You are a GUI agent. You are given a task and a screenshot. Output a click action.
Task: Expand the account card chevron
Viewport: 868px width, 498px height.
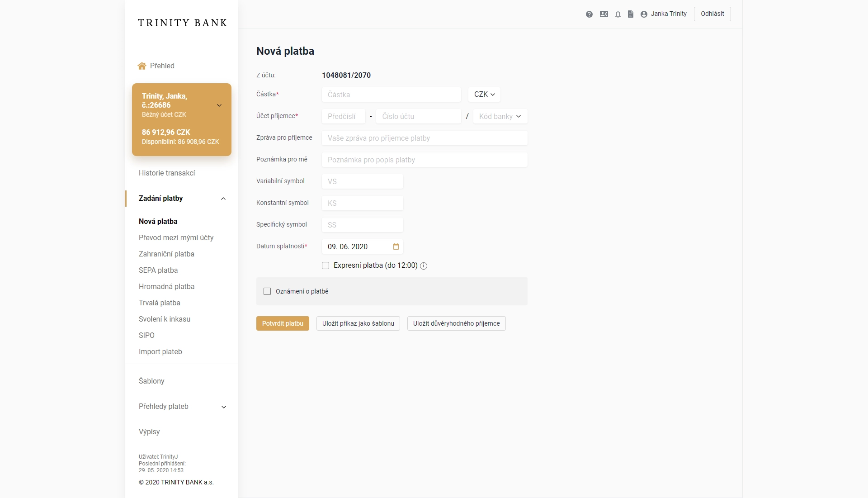coord(219,105)
